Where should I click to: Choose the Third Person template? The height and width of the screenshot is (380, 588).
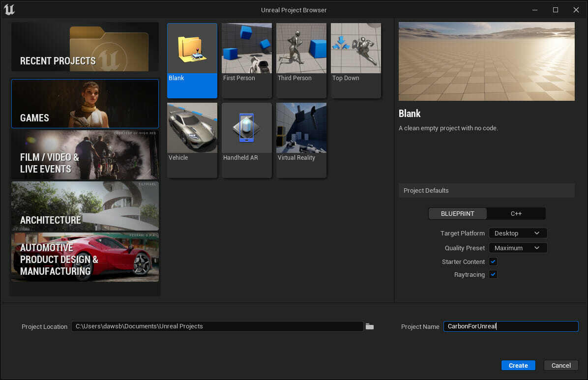(x=301, y=59)
